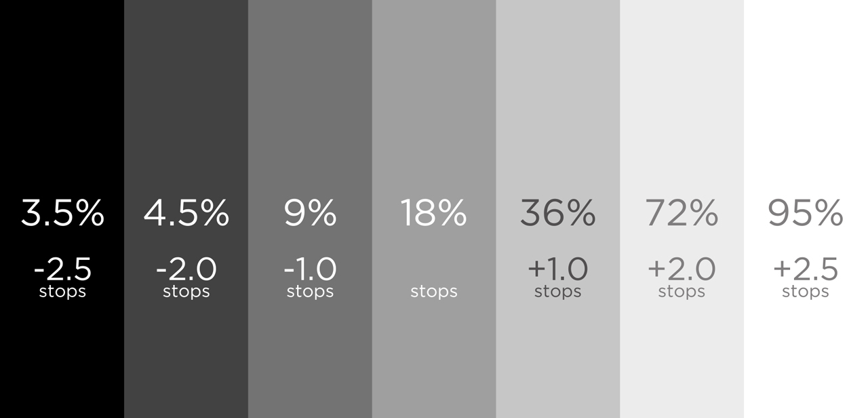Select the "+2.0" stops value

click(x=682, y=269)
